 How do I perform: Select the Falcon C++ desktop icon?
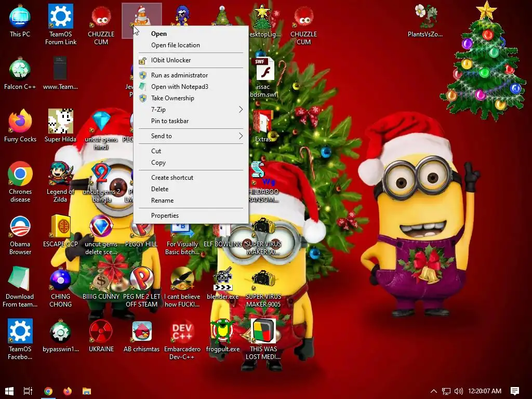click(x=20, y=74)
